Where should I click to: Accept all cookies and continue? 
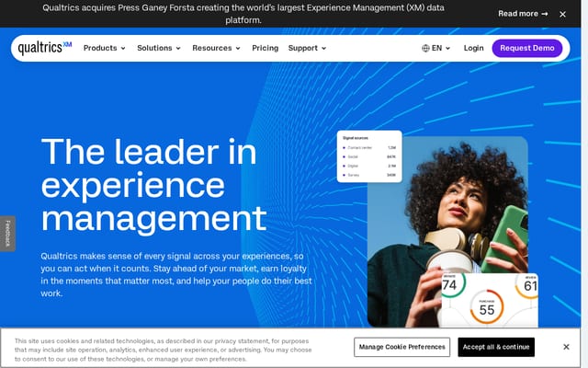tap(496, 347)
